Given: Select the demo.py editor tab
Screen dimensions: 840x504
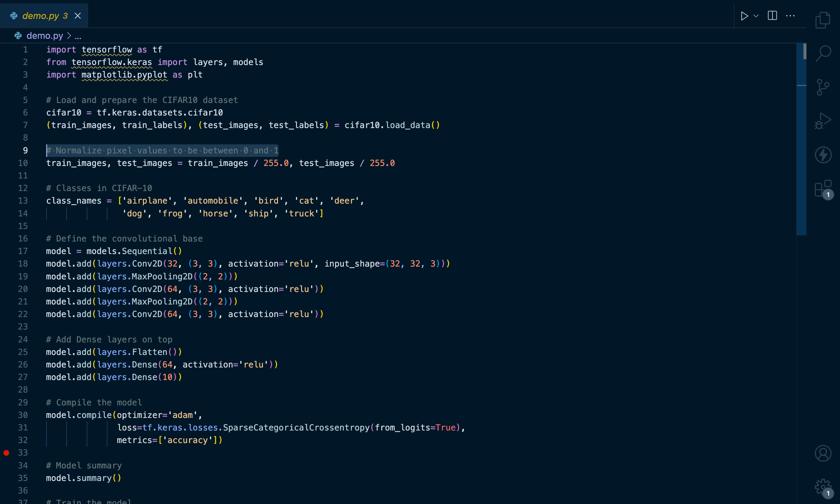Looking at the screenshot, I should pos(44,16).
